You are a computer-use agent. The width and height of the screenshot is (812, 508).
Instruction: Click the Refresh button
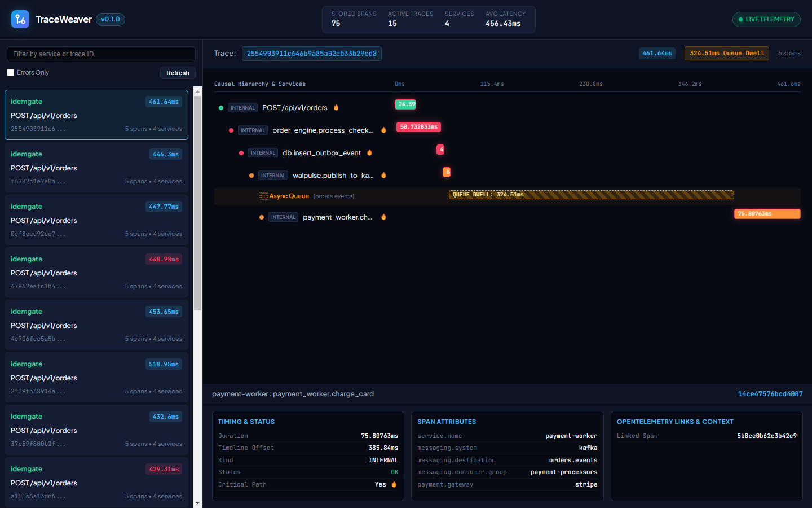(178, 73)
